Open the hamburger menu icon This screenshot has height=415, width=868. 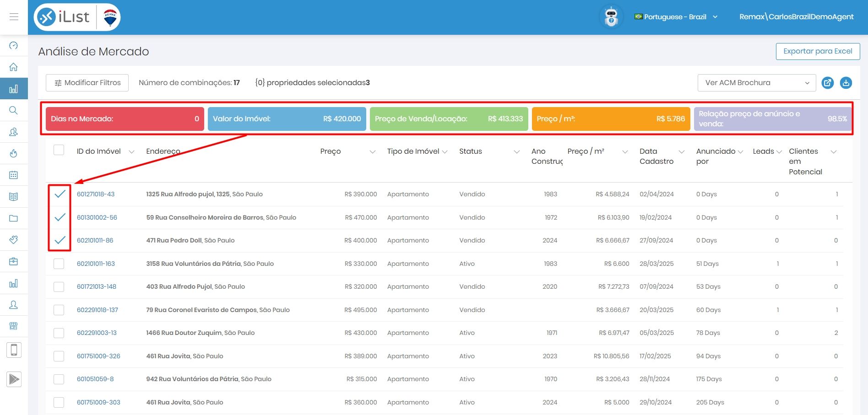(14, 17)
